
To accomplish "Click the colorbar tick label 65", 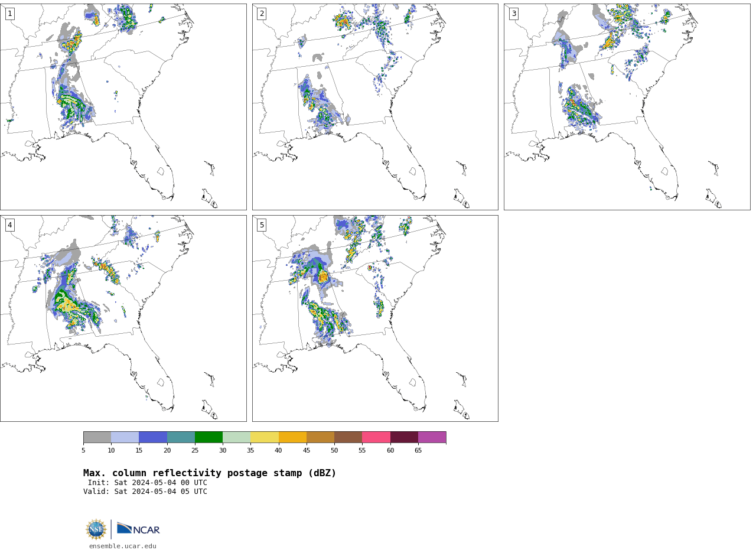I will point(418,451).
